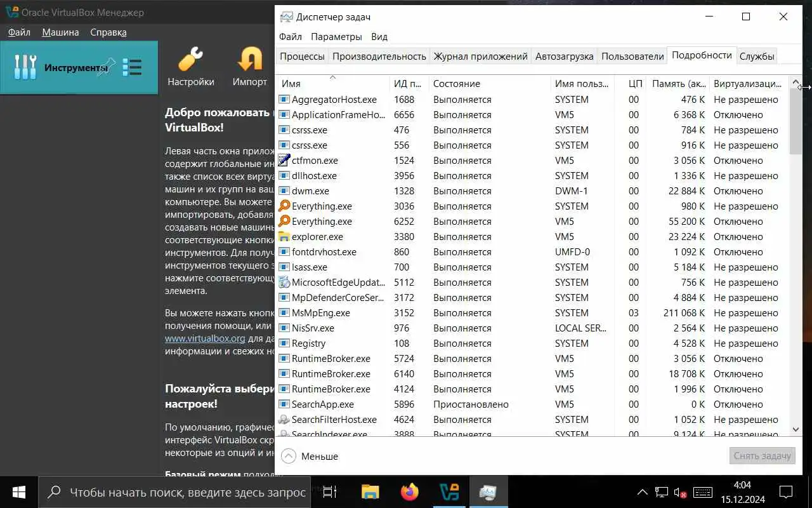This screenshot has height=508, width=812.
Task: Sort by Имя пользователя column header
Action: click(582, 83)
